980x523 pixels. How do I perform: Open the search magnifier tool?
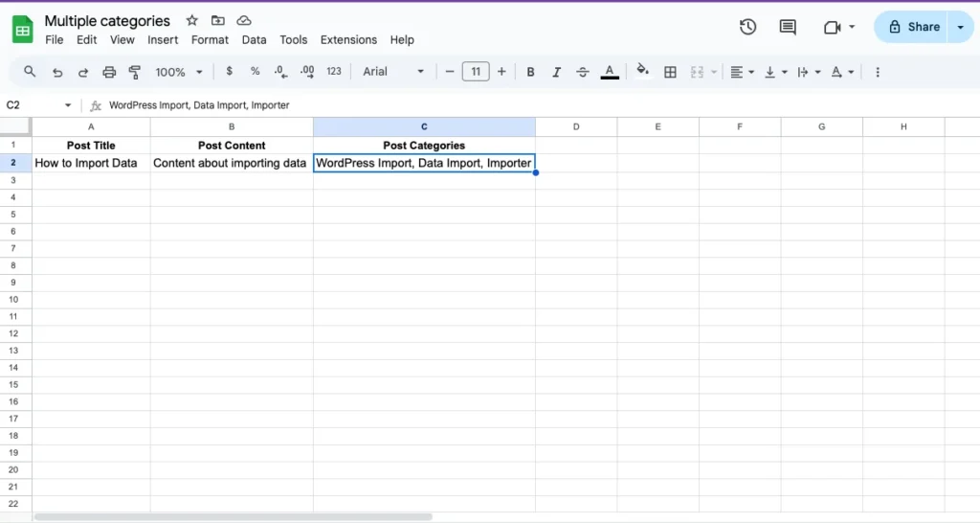[30, 72]
